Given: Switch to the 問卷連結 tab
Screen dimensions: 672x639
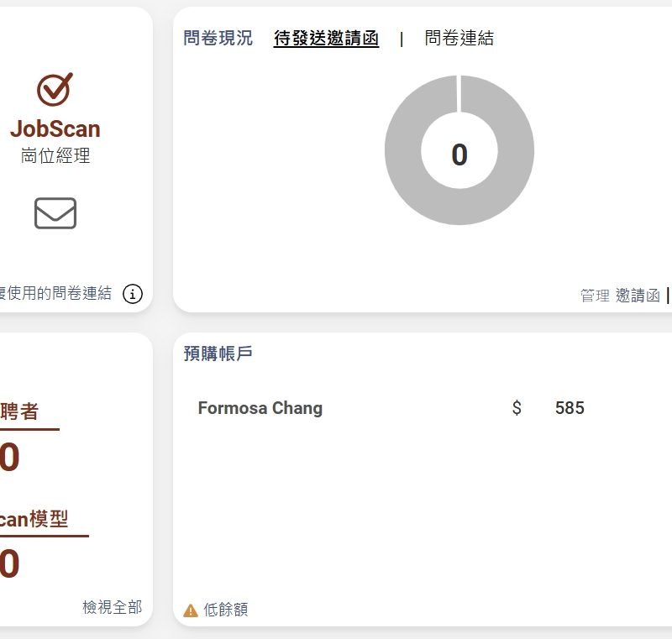Looking at the screenshot, I should coord(459,38).
